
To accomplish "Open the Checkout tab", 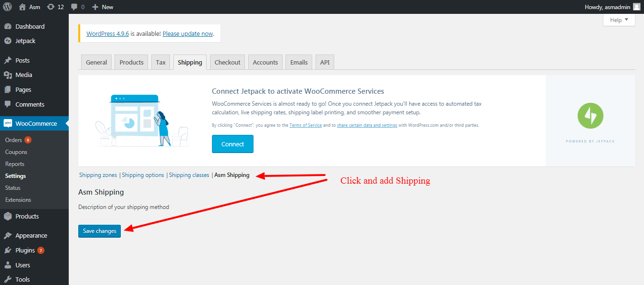I will click(227, 62).
